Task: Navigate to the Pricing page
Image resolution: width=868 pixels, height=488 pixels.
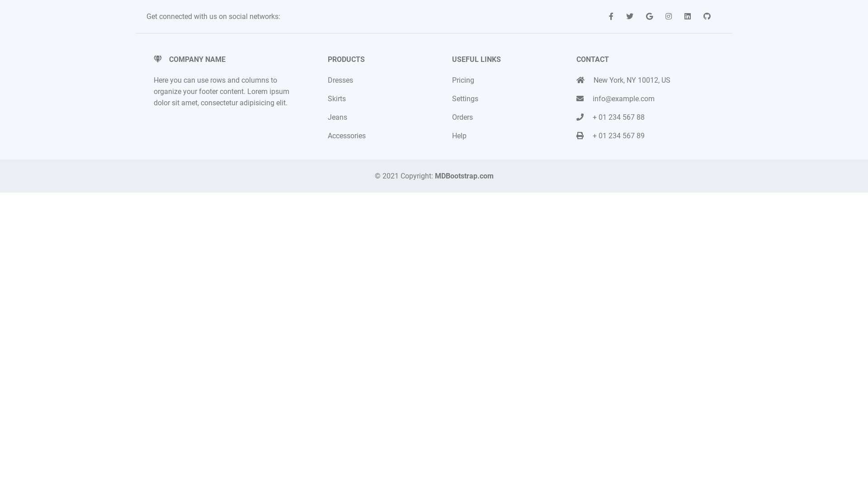Action: (x=463, y=80)
